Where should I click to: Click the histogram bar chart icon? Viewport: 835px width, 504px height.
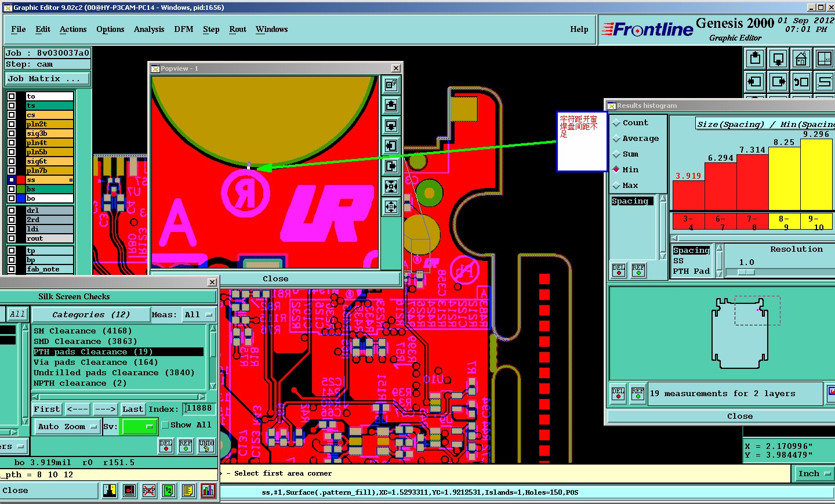click(x=208, y=491)
